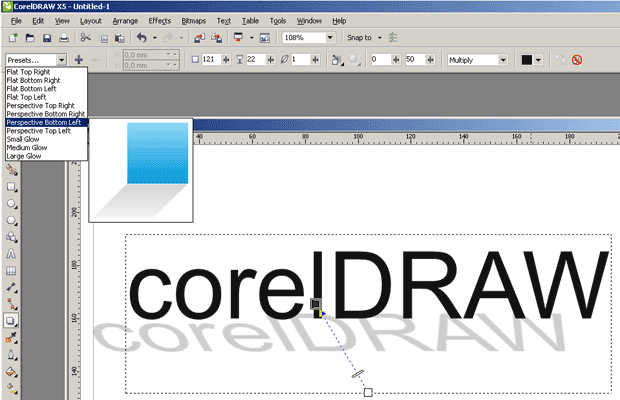Click the Copy icon
620x400 pixels.
(x=104, y=38)
